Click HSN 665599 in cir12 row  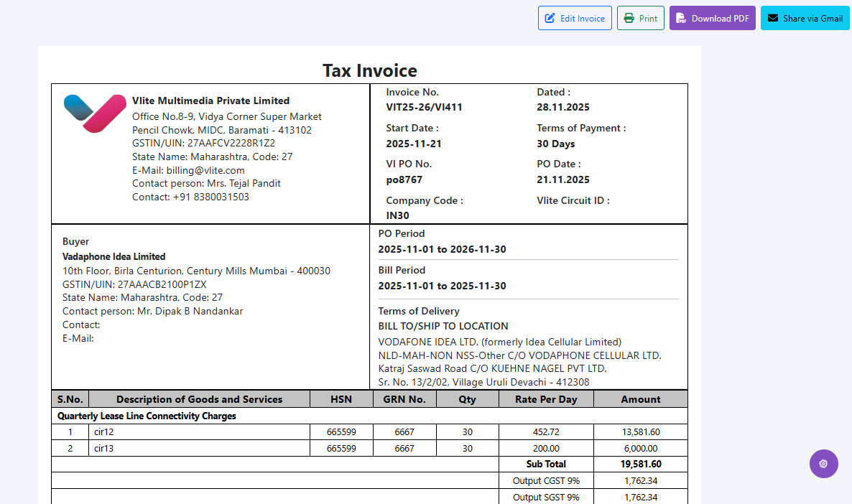pos(341,432)
